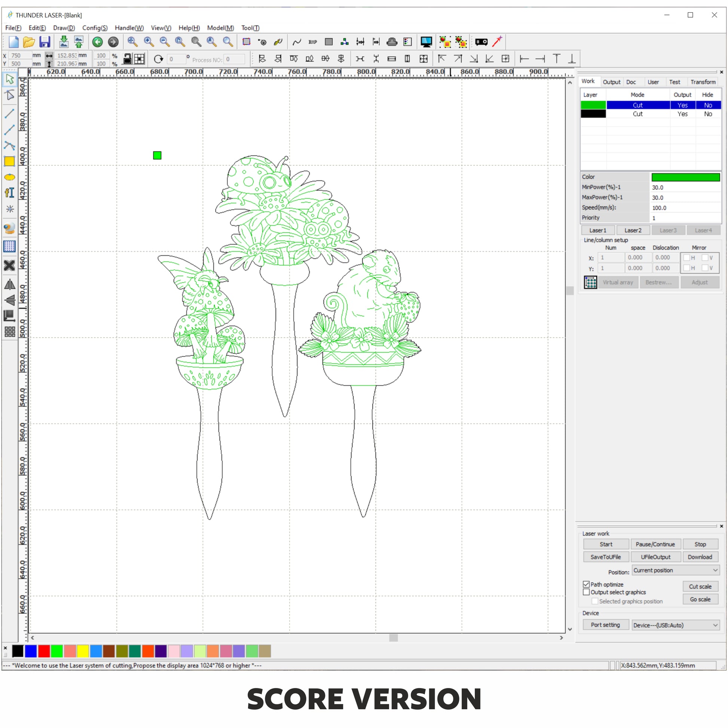This screenshot has height=728, width=728.
Task: Click the Download button
Action: pos(700,557)
